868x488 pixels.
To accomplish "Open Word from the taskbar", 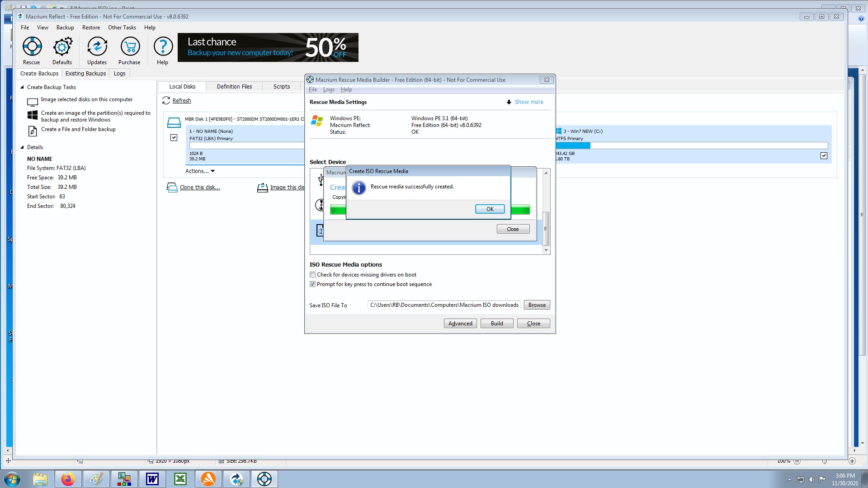I will (152, 479).
